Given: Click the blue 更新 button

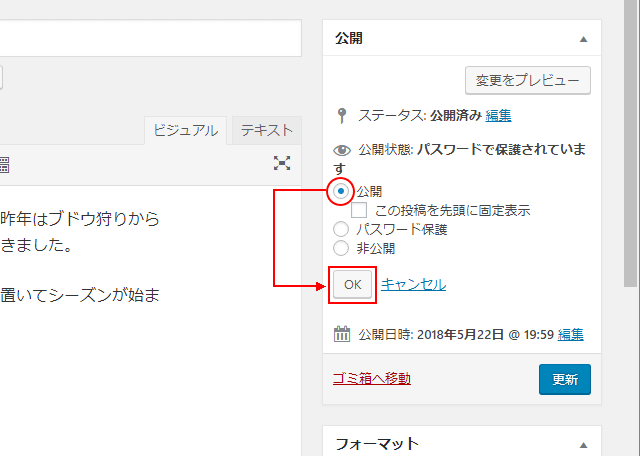Looking at the screenshot, I should (x=565, y=379).
